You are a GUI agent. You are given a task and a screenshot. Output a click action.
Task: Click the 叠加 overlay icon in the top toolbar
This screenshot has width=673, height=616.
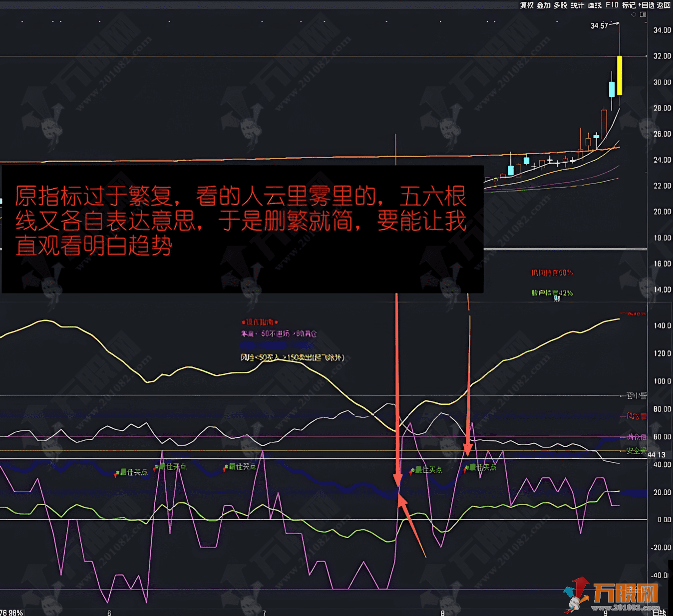pyautogui.click(x=544, y=6)
